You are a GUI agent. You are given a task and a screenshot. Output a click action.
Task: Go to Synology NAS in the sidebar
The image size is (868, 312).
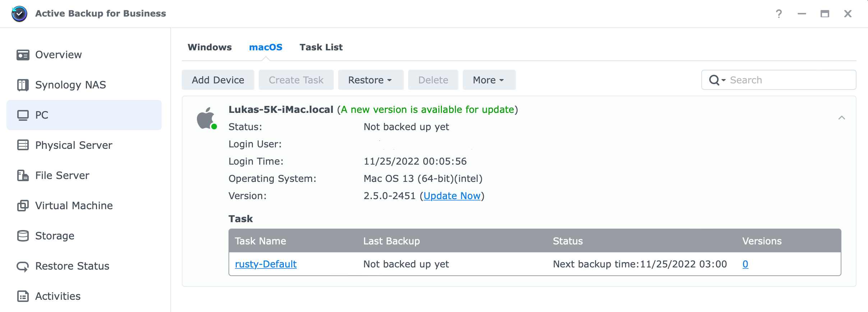(x=84, y=85)
